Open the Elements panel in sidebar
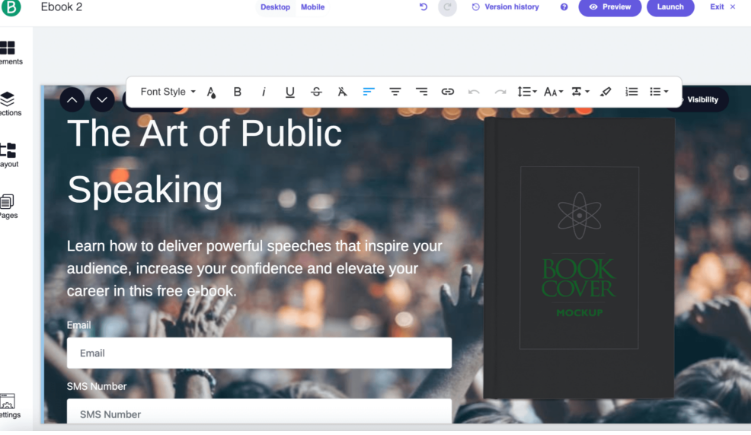Viewport: 751px width, 435px height. pyautogui.click(x=9, y=52)
